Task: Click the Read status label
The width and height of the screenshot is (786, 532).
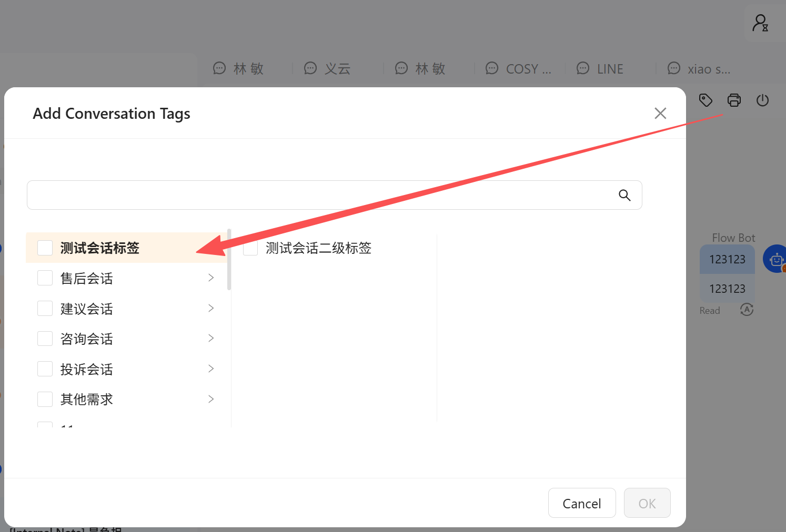Action: pos(710,310)
